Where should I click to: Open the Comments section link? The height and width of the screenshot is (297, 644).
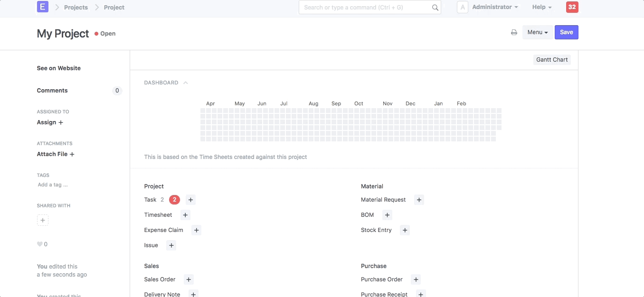click(x=52, y=91)
